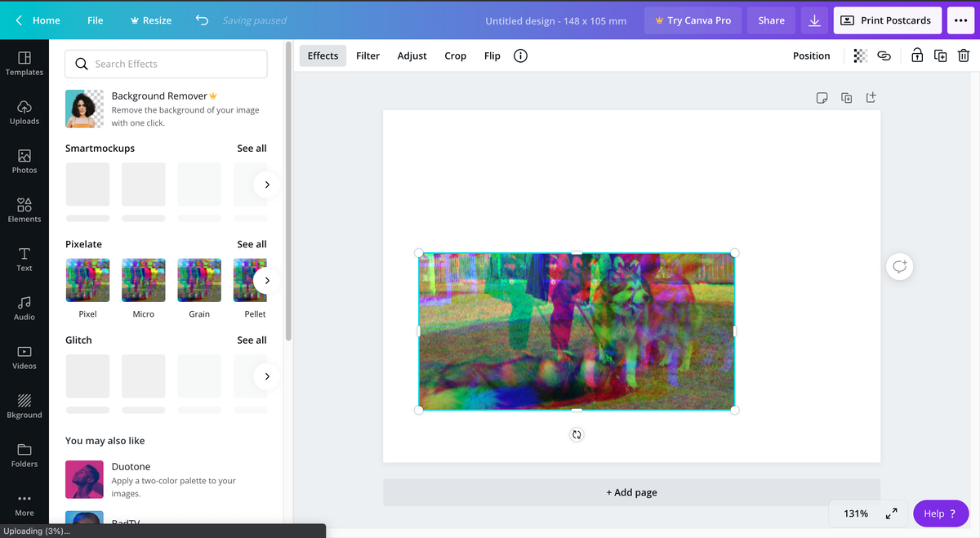Open the File menu
This screenshot has width=980, height=538.
95,20
